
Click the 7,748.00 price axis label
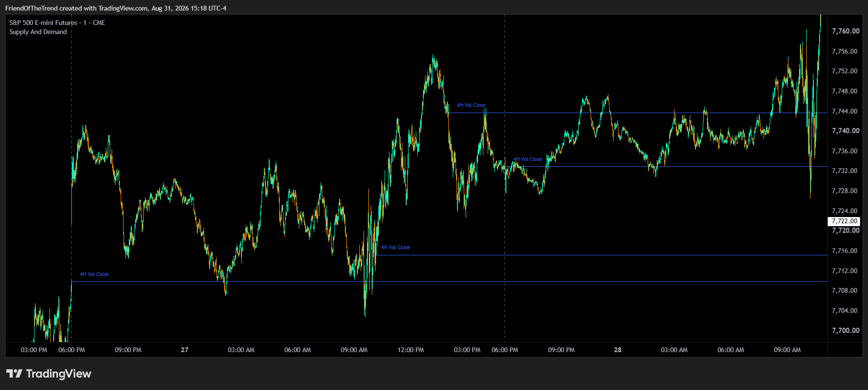[845, 91]
